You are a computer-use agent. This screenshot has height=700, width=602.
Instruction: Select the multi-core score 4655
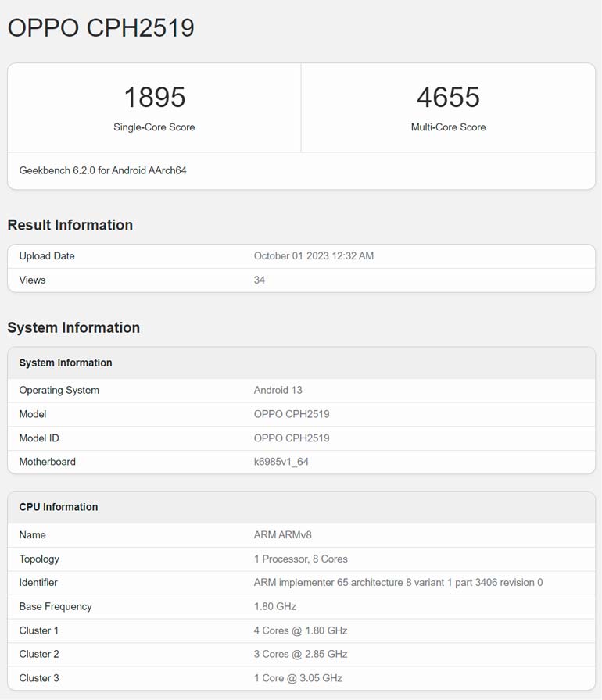tap(449, 97)
